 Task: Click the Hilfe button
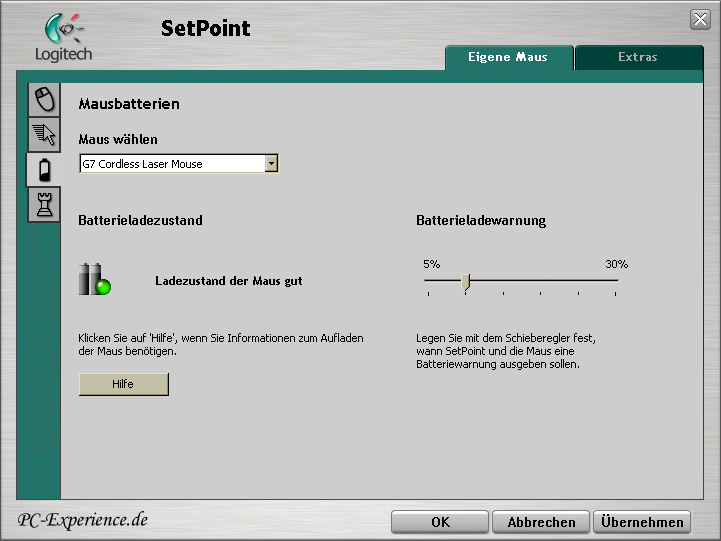pyautogui.click(x=124, y=384)
